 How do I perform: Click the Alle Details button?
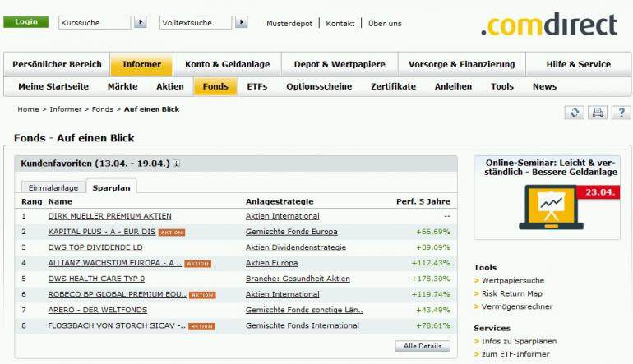point(423,346)
